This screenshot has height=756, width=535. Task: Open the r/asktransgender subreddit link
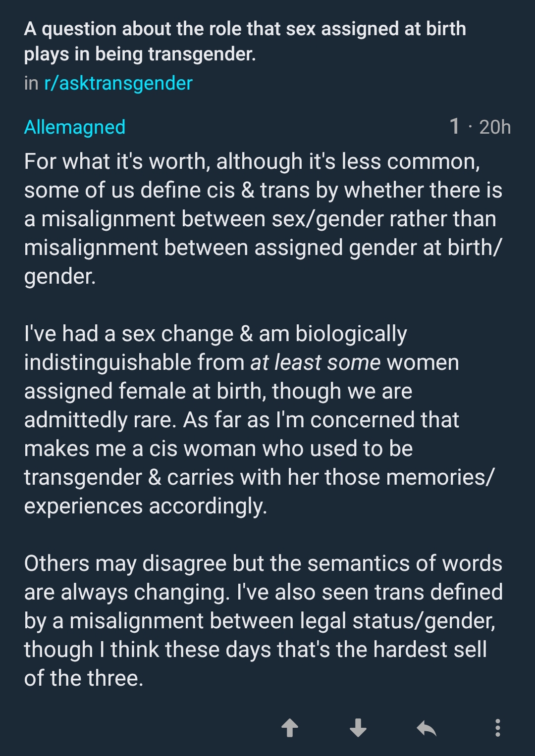(x=118, y=83)
